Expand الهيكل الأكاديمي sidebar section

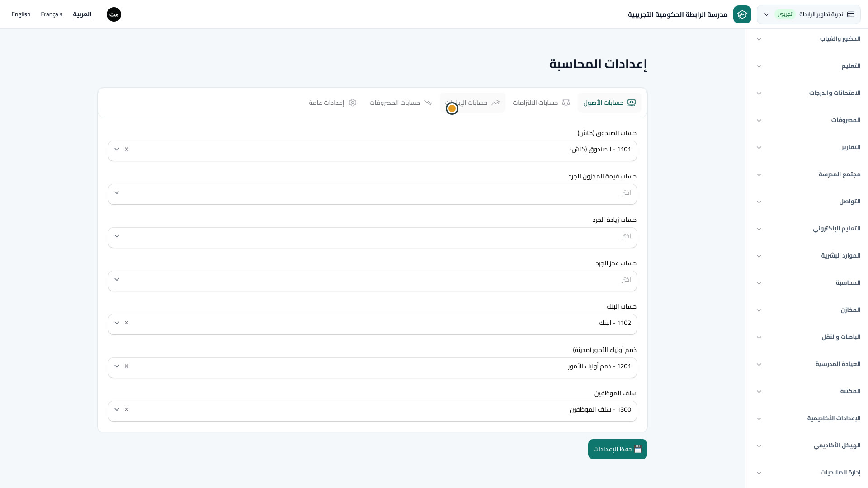808,446
